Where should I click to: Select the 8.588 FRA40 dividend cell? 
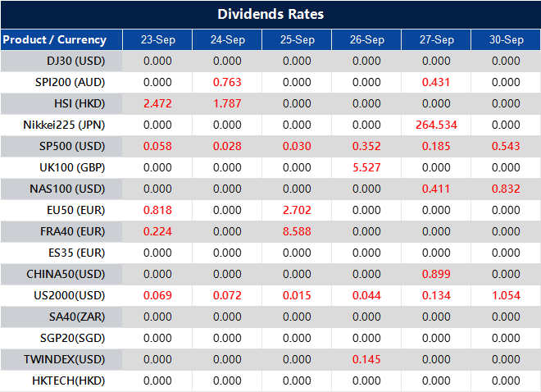(297, 231)
